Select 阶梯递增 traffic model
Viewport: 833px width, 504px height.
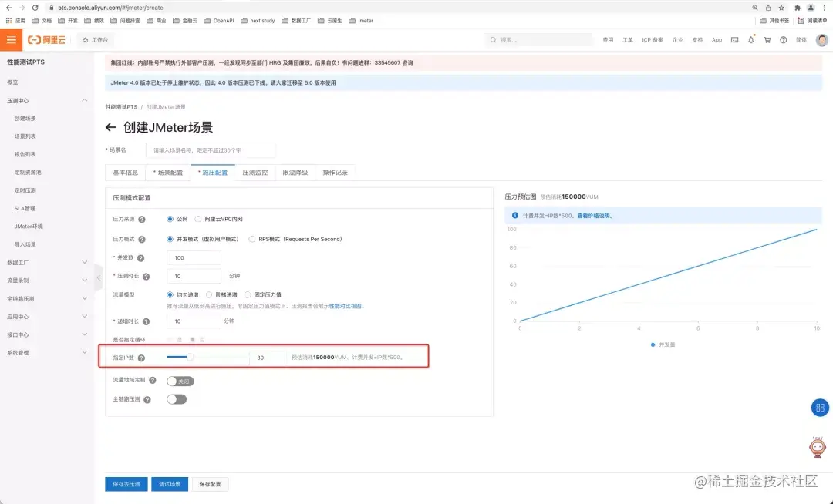(x=209, y=294)
